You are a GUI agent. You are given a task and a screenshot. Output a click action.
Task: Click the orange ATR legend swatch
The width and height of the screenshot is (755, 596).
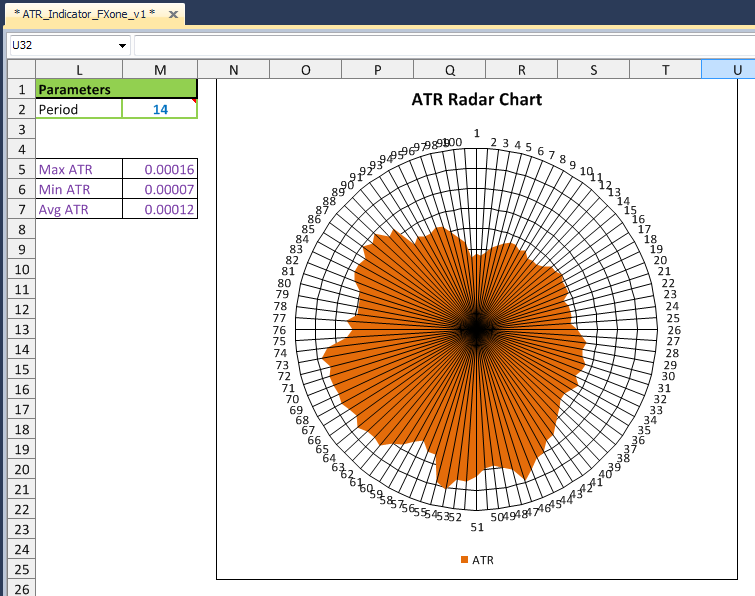pos(464,560)
